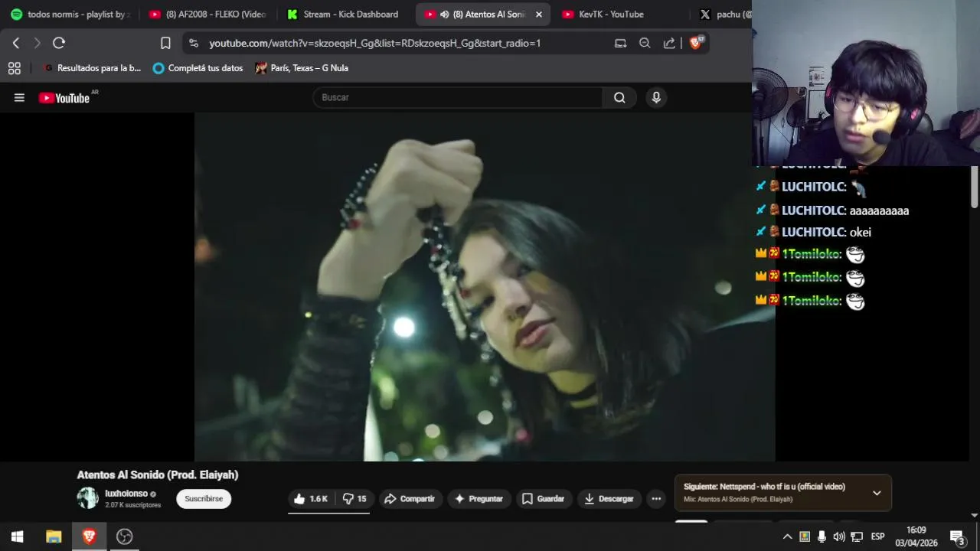The height and width of the screenshot is (551, 980).
Task: Click the Suscribirse button
Action: coord(204,499)
